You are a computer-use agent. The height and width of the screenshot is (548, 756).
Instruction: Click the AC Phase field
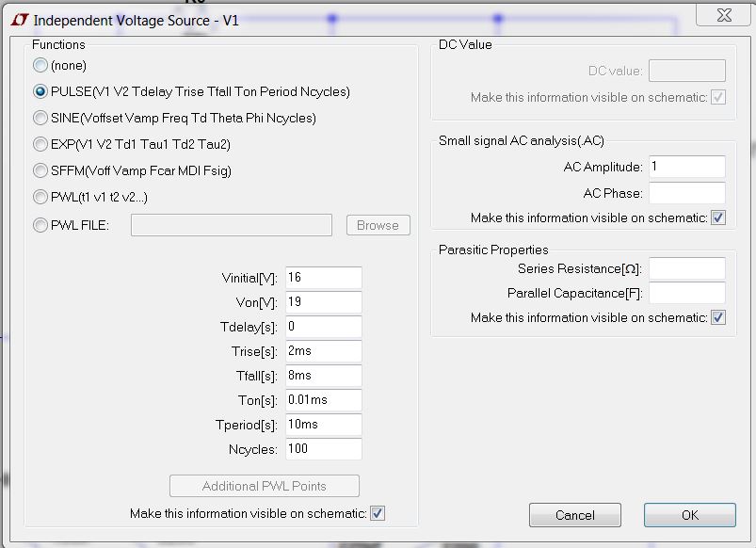click(687, 193)
